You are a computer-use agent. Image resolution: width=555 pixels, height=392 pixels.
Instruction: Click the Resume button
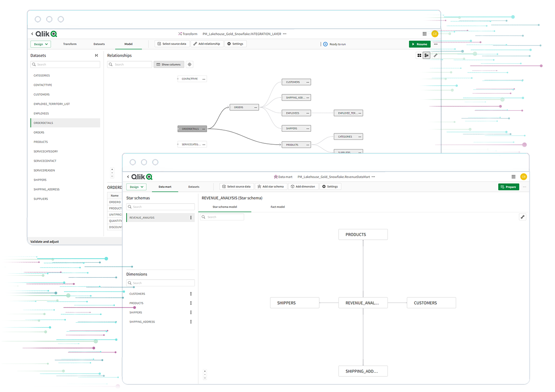click(x=420, y=44)
